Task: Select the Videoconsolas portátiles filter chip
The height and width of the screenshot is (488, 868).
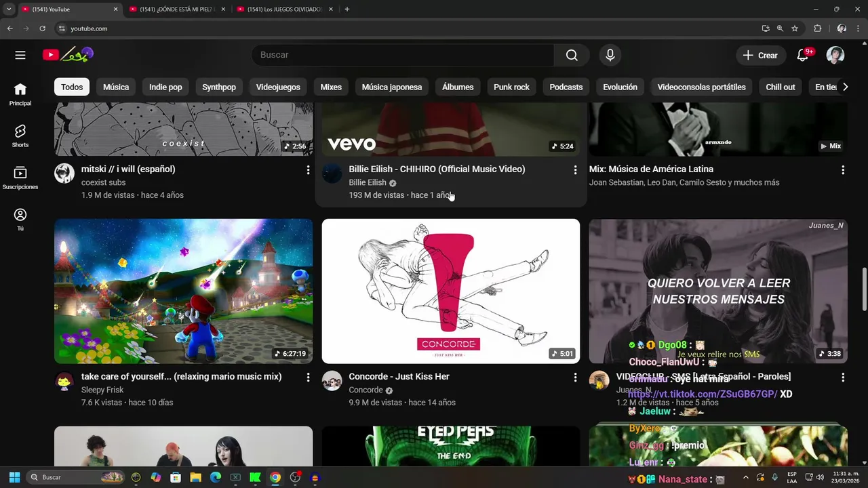Action: coord(701,87)
